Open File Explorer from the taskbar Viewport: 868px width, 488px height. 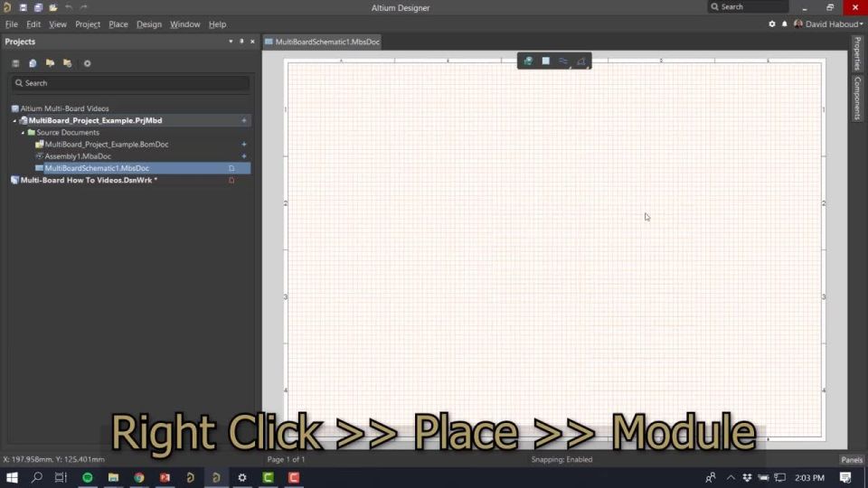pyautogui.click(x=114, y=477)
